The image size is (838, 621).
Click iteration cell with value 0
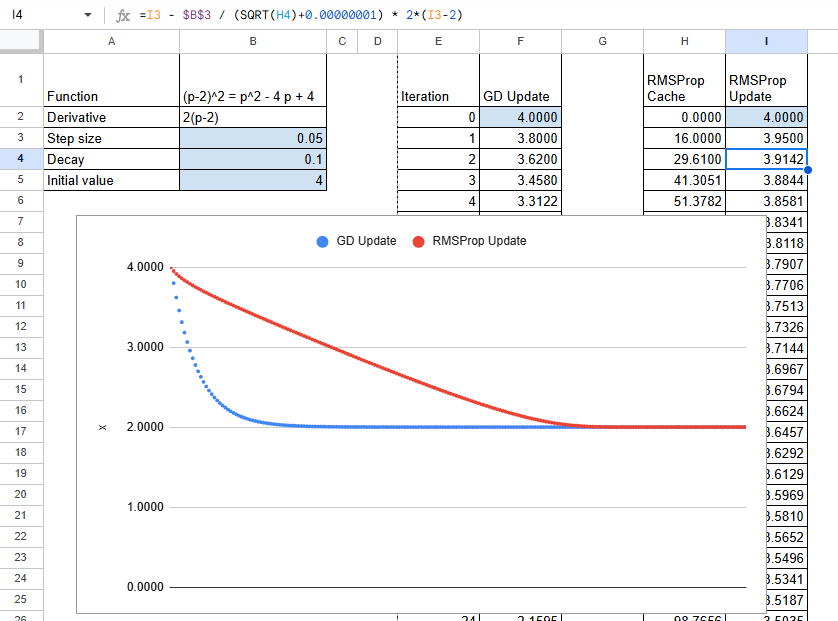[439, 117]
